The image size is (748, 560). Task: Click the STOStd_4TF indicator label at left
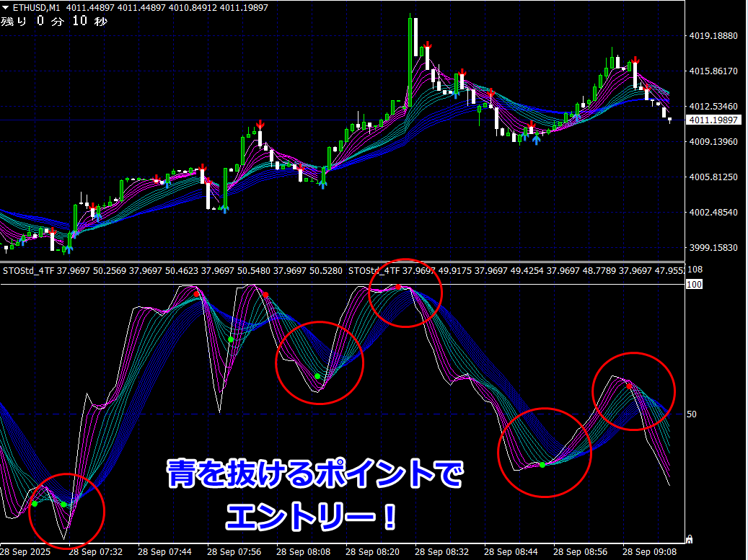pyautogui.click(x=29, y=271)
